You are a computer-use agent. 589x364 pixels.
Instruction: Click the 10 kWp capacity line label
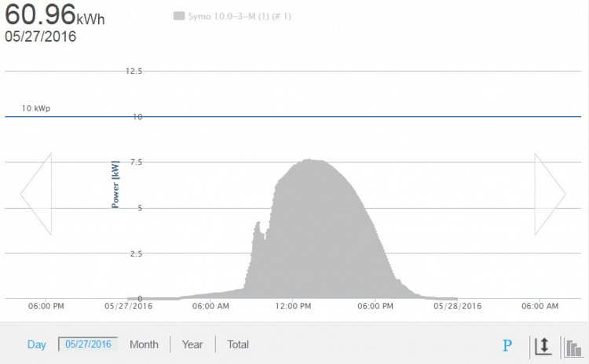pos(36,108)
